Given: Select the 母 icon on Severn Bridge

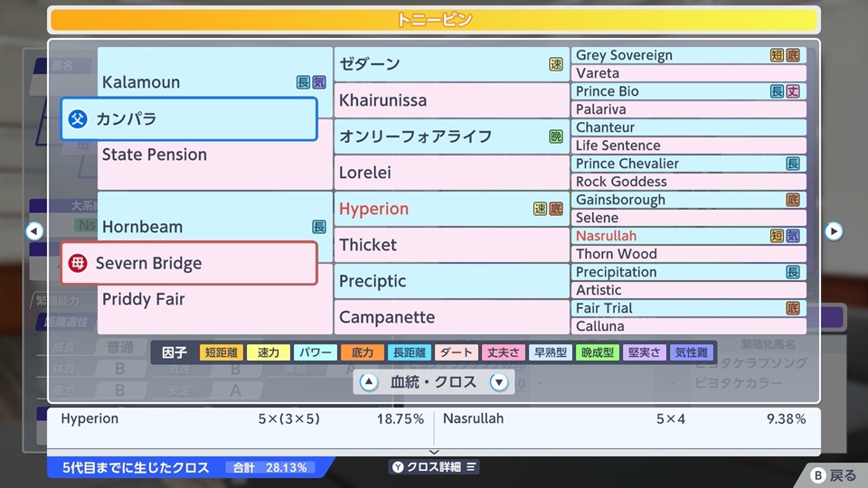Looking at the screenshot, I should coord(78,263).
